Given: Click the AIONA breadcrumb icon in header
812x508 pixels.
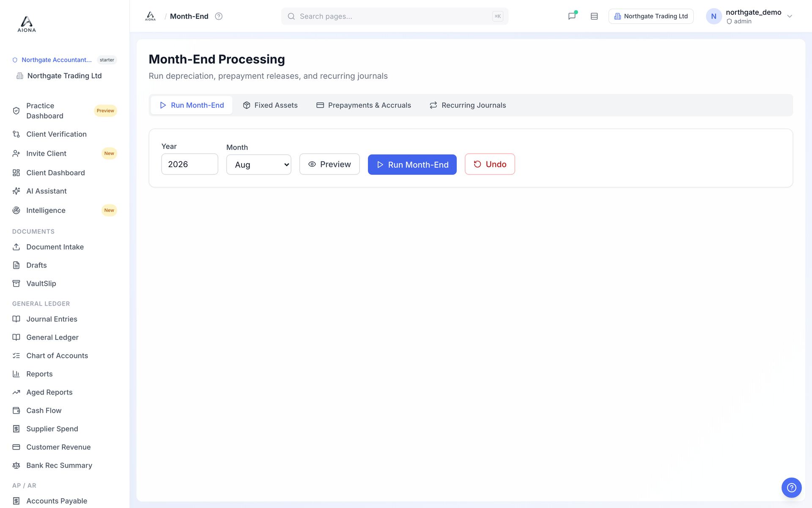Looking at the screenshot, I should click(x=151, y=16).
